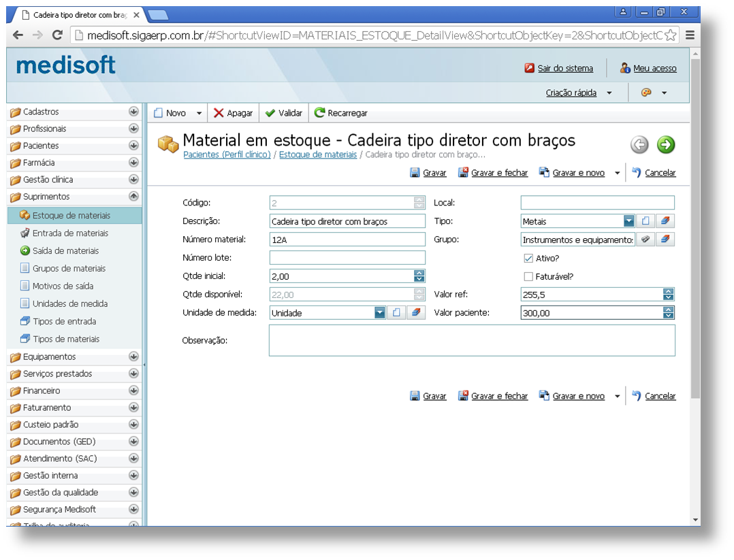Expand the Equipamentos sidebar group
The image size is (734, 560).
click(x=133, y=357)
